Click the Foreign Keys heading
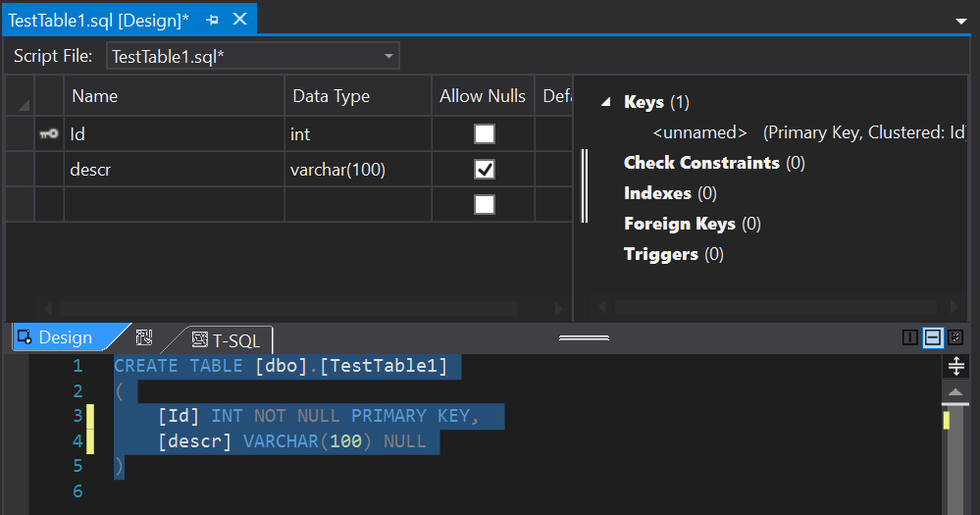This screenshot has width=980, height=515. [x=679, y=224]
